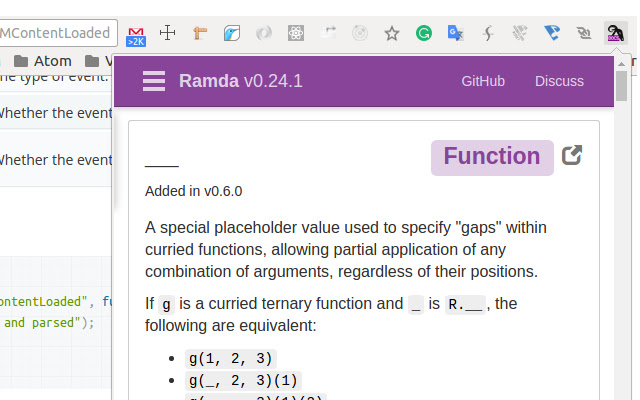Image resolution: width=640 pixels, height=400 pixels.
Task: Open the Ramda hamburger menu
Action: point(154,81)
